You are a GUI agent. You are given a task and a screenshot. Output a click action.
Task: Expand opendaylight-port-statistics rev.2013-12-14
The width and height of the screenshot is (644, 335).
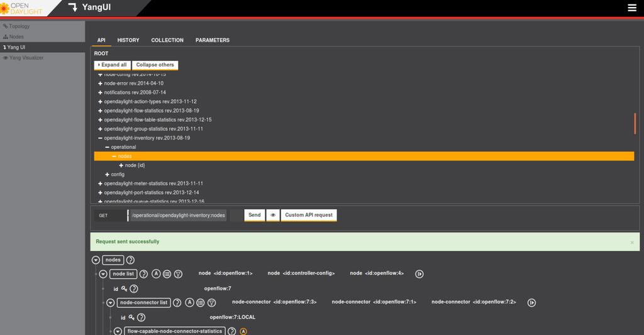pos(100,192)
